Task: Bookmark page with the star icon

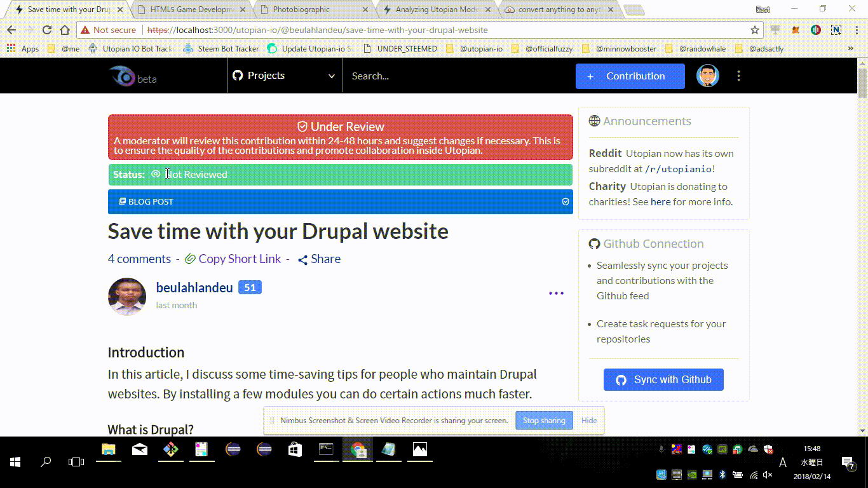Action: [x=755, y=30]
